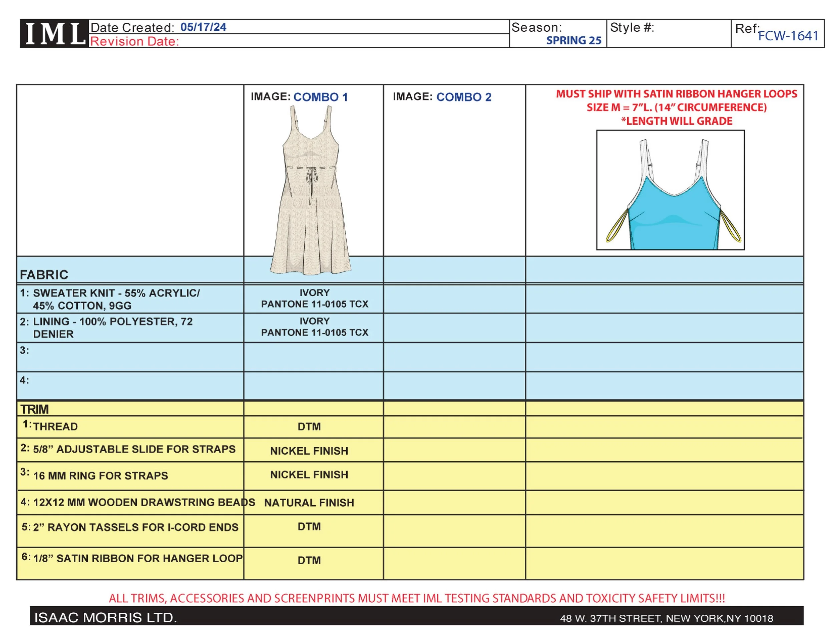Click the blue tank top hanger loop illustration
The height and width of the screenshot is (644, 834).
(x=670, y=190)
